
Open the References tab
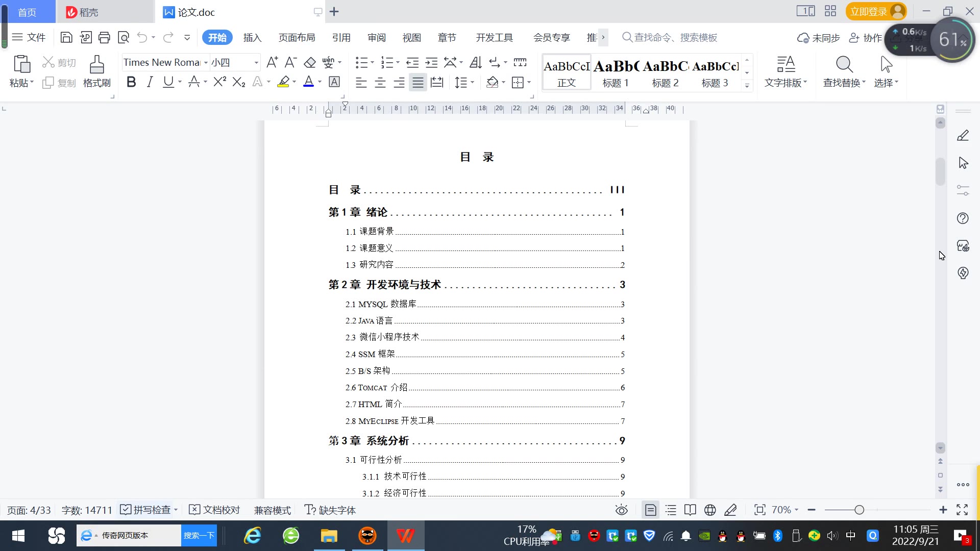[x=341, y=37]
